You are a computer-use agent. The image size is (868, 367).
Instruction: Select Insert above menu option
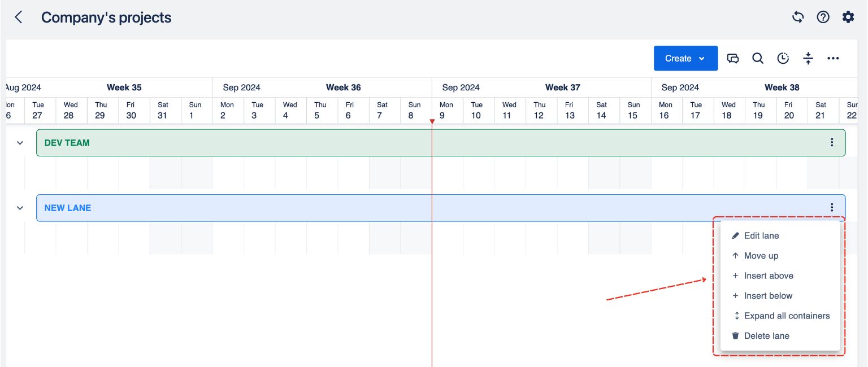click(768, 276)
